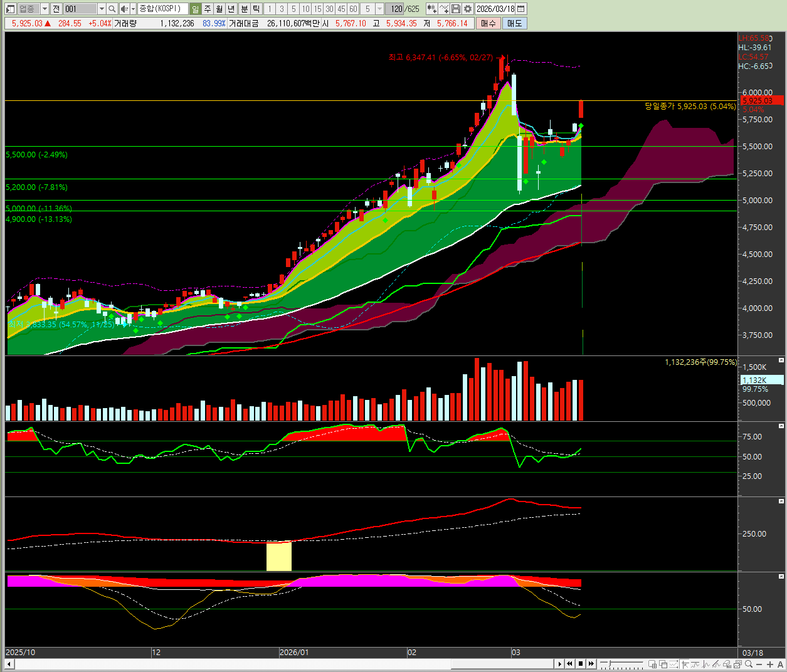Click the indicator add icon beside 625
This screenshot has height=672, width=787.
[x=432, y=9]
